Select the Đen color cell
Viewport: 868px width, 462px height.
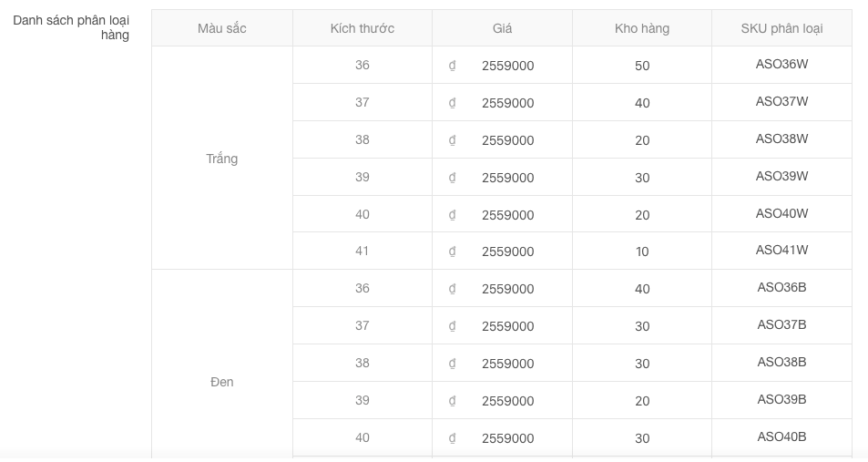222,382
